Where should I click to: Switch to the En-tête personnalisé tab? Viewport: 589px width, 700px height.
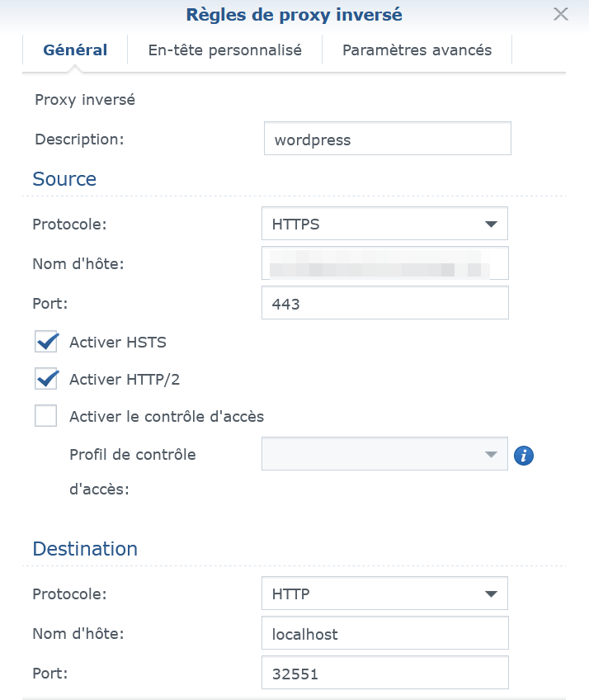(224, 50)
